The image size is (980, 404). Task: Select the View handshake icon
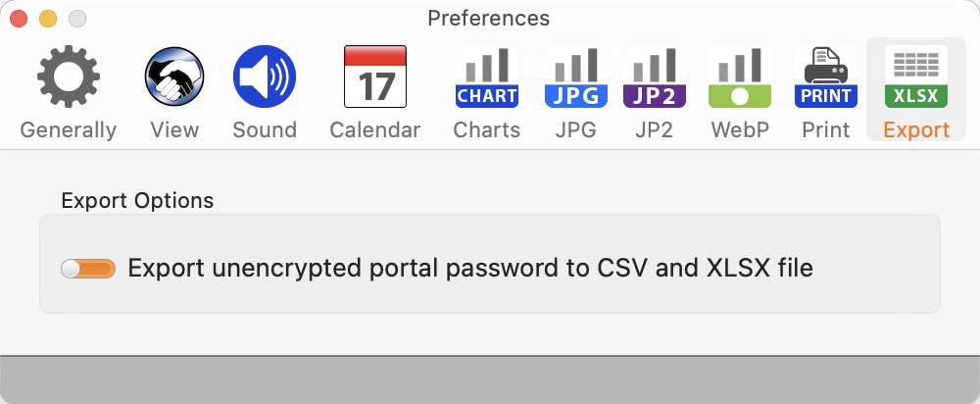[x=174, y=76]
